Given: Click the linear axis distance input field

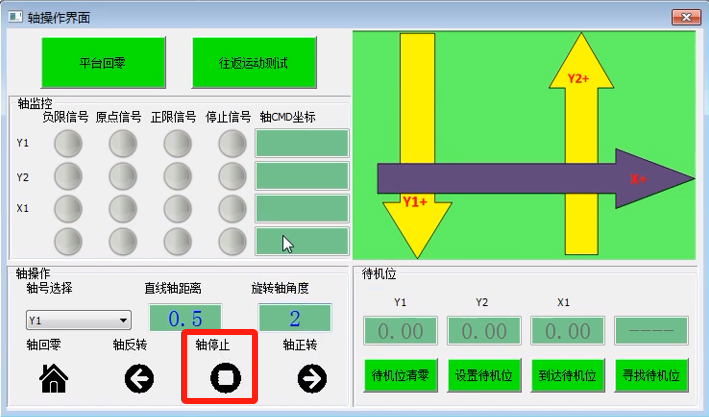Looking at the screenshot, I should pos(185,319).
